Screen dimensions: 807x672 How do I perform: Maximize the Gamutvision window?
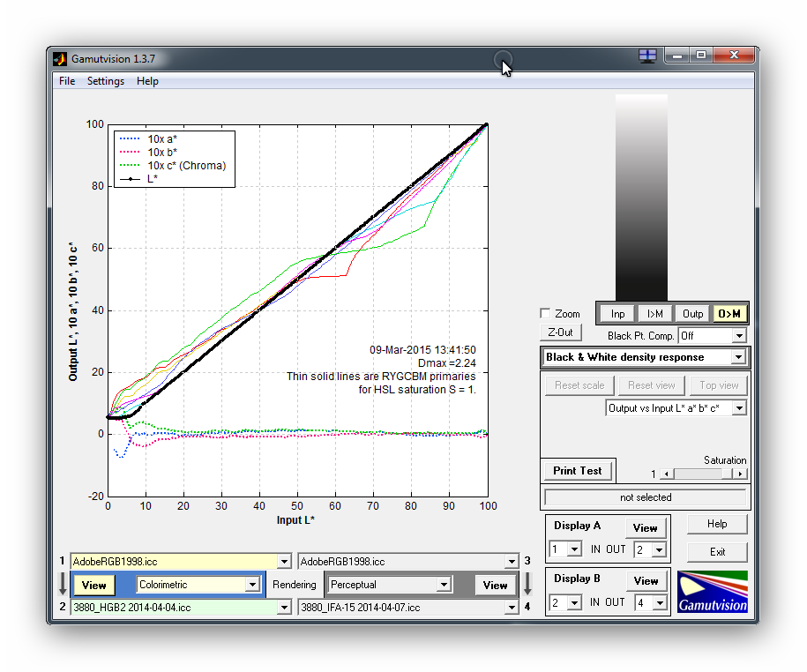pyautogui.click(x=701, y=56)
